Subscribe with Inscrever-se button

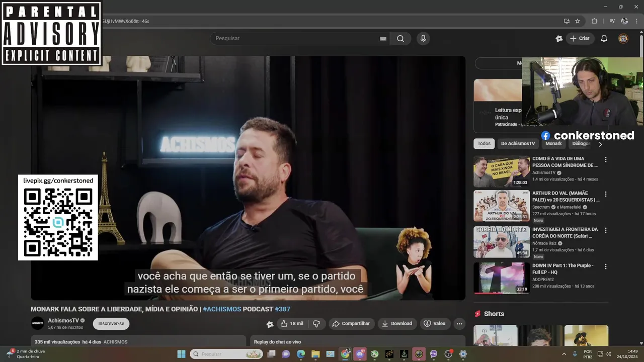click(x=111, y=324)
